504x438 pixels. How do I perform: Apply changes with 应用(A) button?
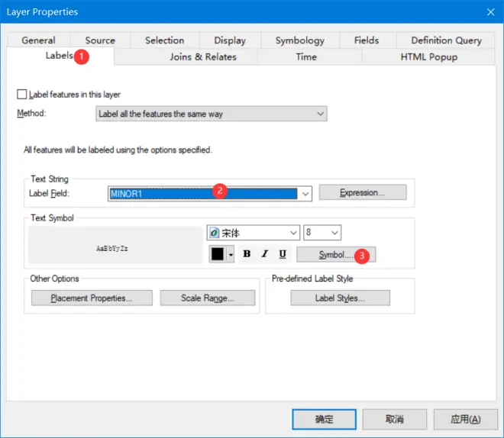click(x=465, y=419)
